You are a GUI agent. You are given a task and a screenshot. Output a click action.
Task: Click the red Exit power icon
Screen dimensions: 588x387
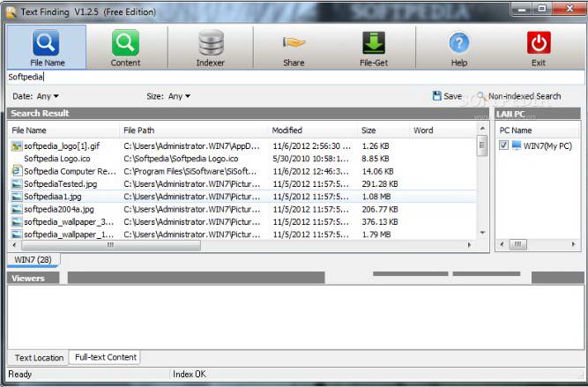click(539, 42)
